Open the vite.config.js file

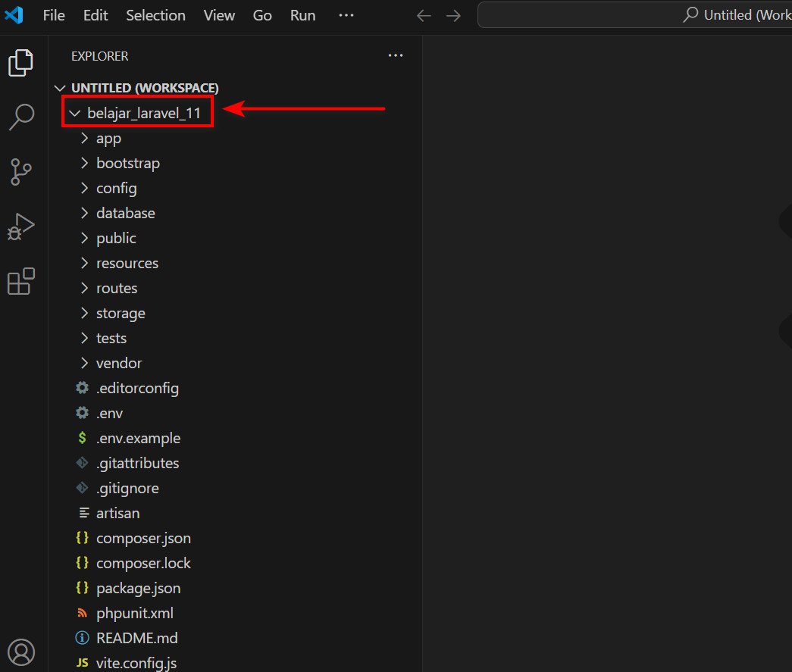click(x=136, y=663)
